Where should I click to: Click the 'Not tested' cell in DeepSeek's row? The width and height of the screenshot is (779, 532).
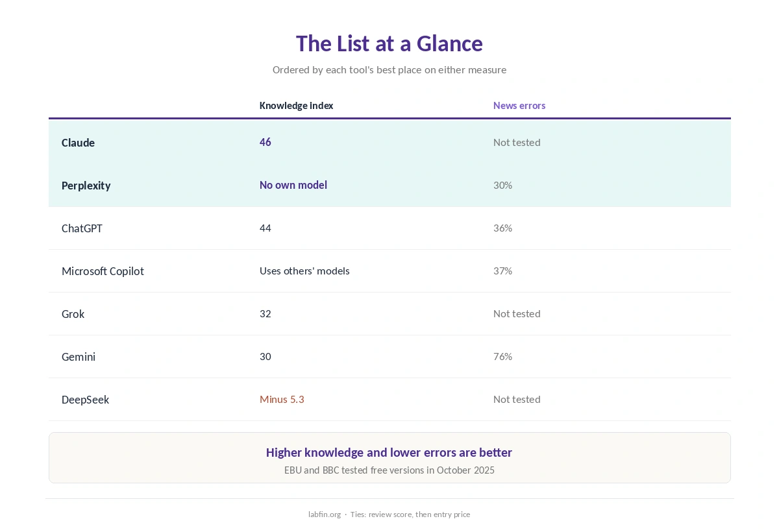[x=517, y=399]
